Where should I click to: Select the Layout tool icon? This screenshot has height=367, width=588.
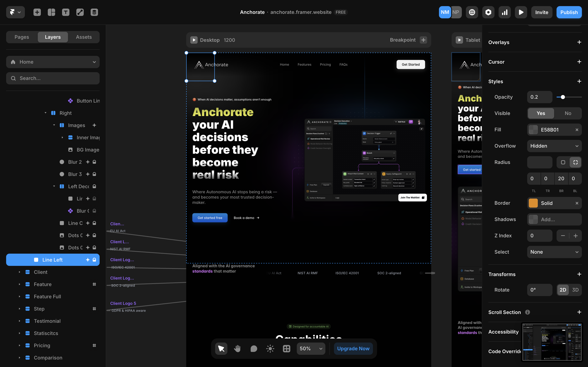pyautogui.click(x=51, y=12)
